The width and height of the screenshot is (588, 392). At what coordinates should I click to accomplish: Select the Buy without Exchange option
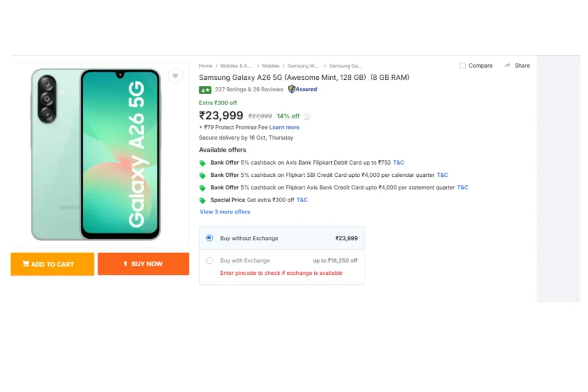click(x=210, y=238)
